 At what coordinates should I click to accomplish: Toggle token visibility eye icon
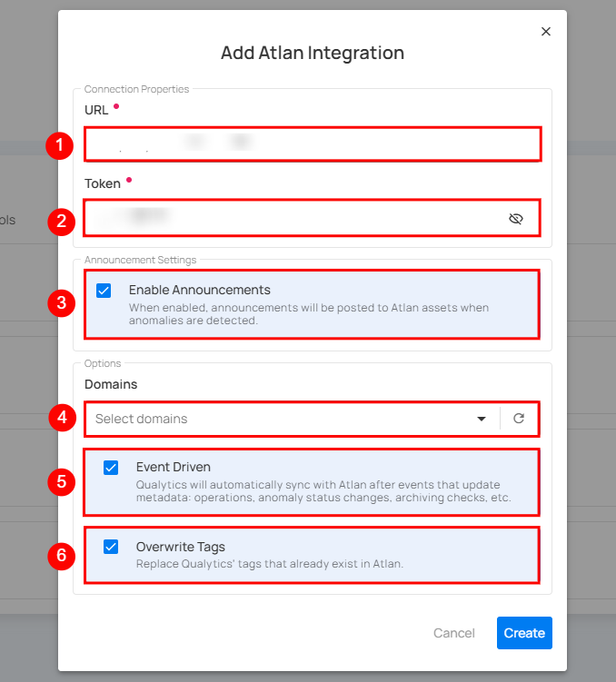coord(516,218)
